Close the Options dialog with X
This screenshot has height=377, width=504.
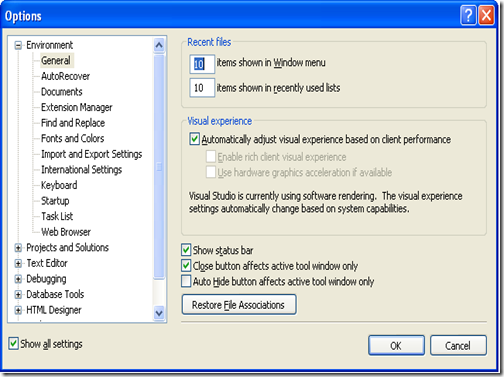[486, 15]
